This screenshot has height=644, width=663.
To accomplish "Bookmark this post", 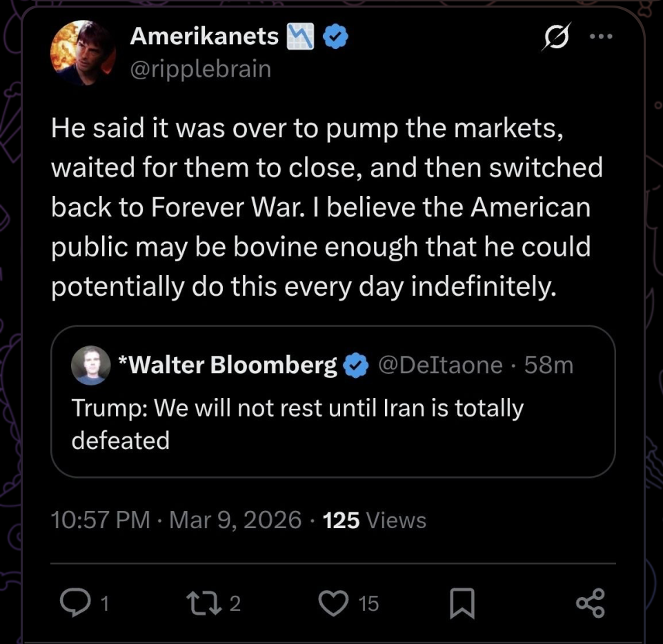I will point(462,604).
